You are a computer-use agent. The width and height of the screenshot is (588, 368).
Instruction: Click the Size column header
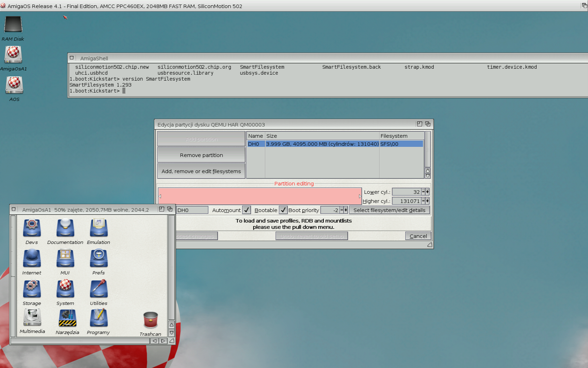(x=322, y=136)
